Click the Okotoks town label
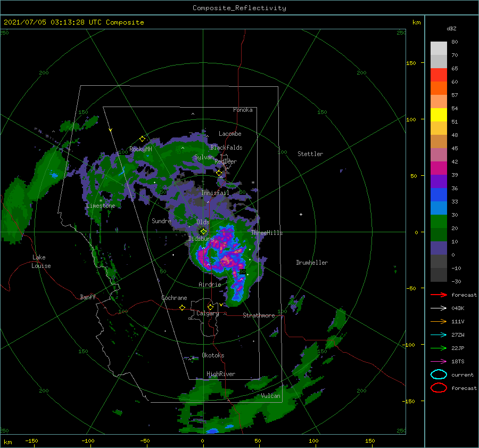Image resolution: width=479 pixels, height=448 pixels. (x=213, y=355)
